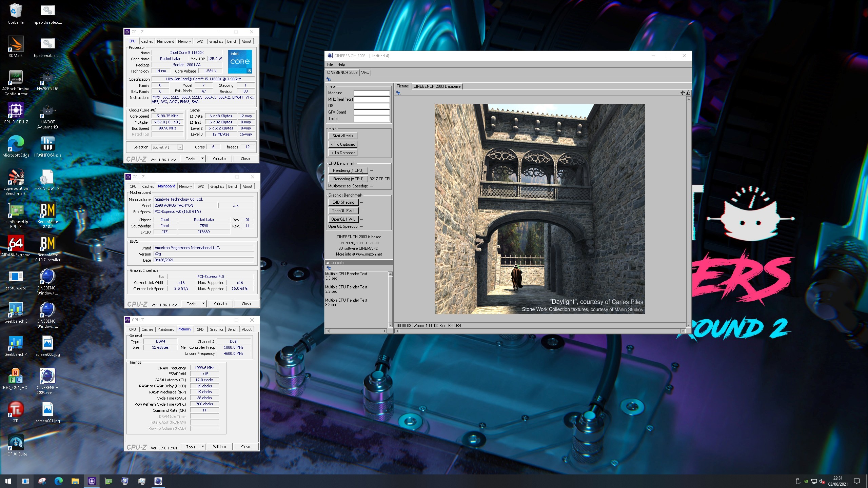Screen dimensions: 868x488
Task: Collapse the Console panel in Cinebench
Action: click(x=328, y=263)
